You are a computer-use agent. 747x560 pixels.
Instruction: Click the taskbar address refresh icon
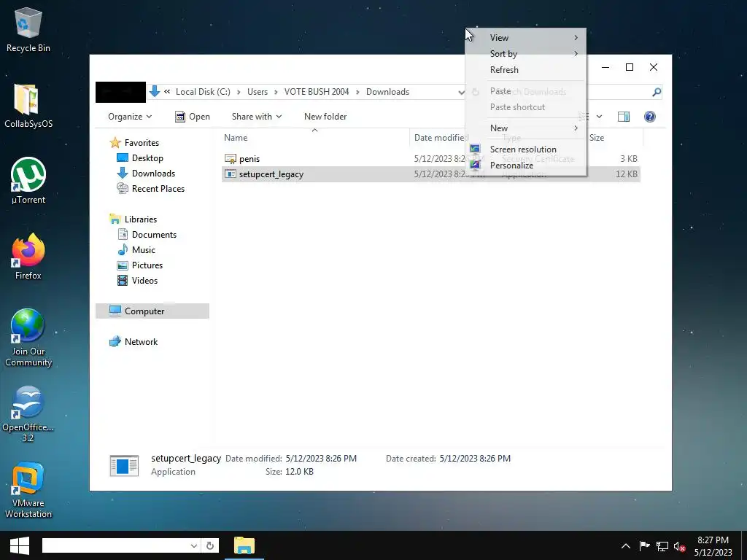210,545
